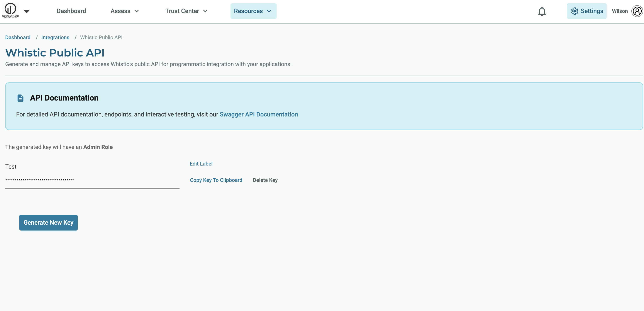644x311 pixels.
Task: Click the API Documentation document icon
Action: (20, 98)
